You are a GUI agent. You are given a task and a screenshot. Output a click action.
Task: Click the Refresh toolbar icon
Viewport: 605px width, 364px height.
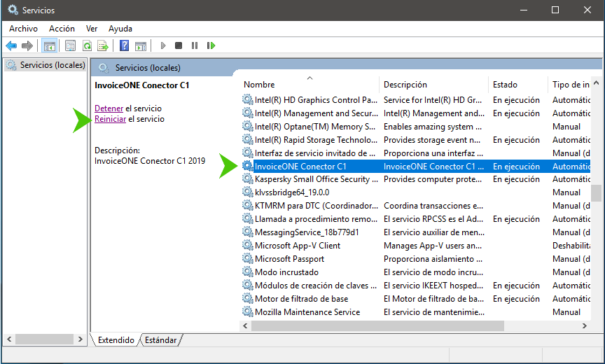88,46
